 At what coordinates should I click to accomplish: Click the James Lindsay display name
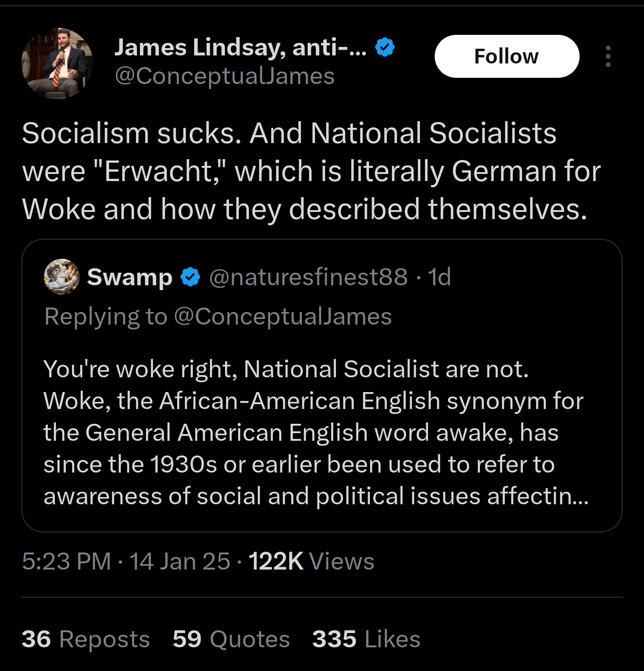click(x=240, y=47)
